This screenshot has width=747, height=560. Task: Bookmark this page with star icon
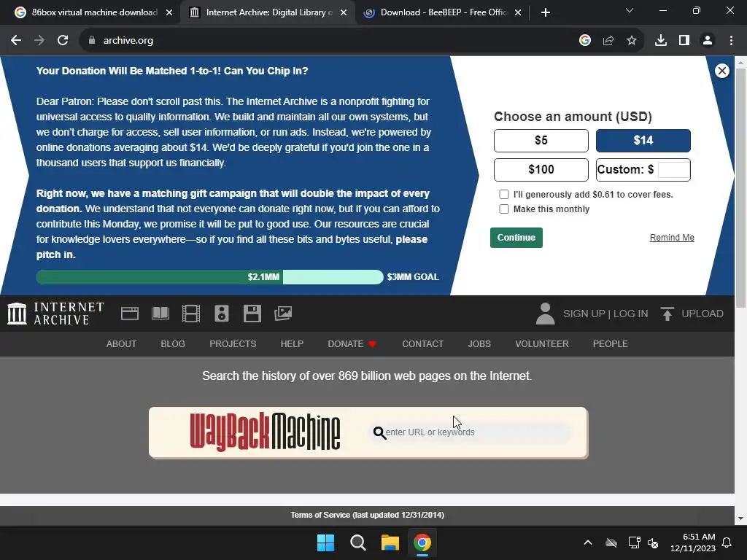(x=631, y=41)
